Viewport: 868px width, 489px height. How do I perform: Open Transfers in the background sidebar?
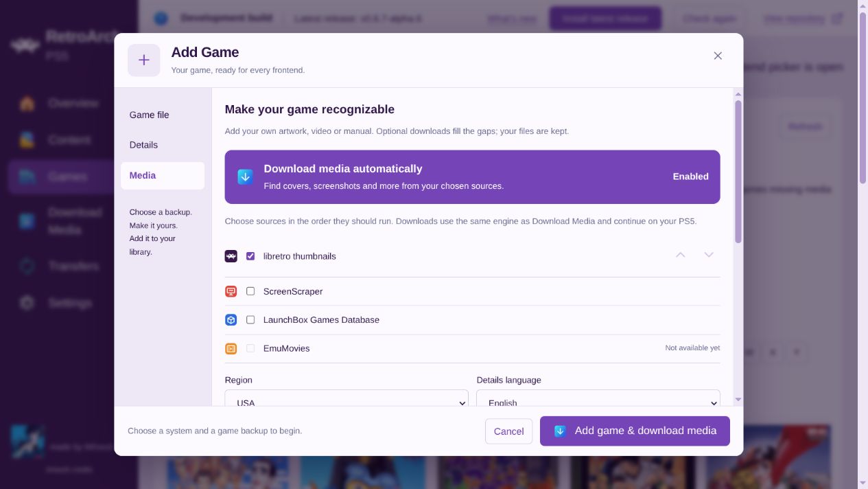coord(60,266)
